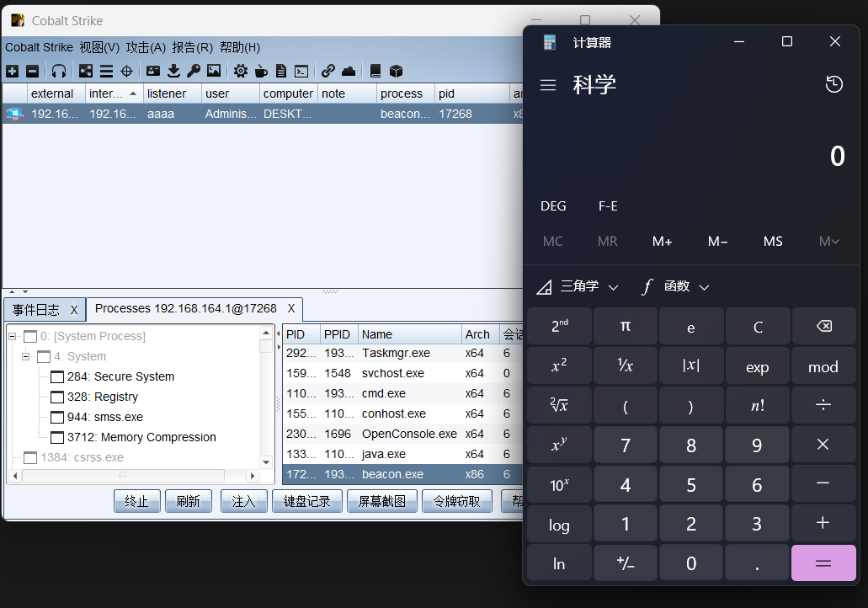868x608 pixels.
Task: Click the x squared key
Action: (559, 366)
